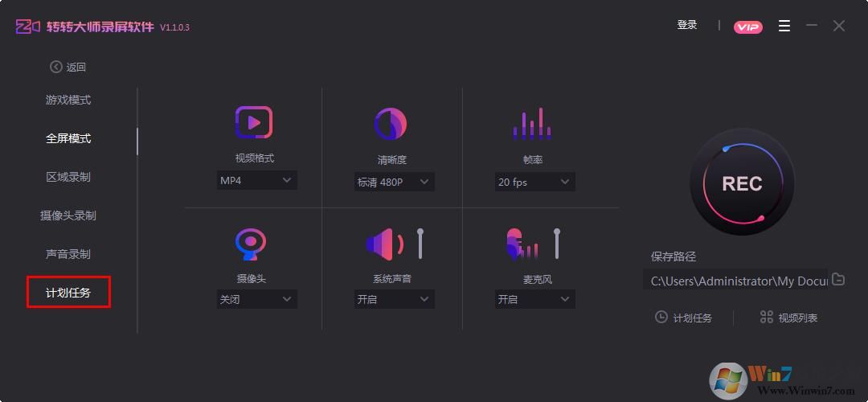Screen dimensions: 868x402
Task: Click the microphone volume slider
Action: [x=557, y=244]
